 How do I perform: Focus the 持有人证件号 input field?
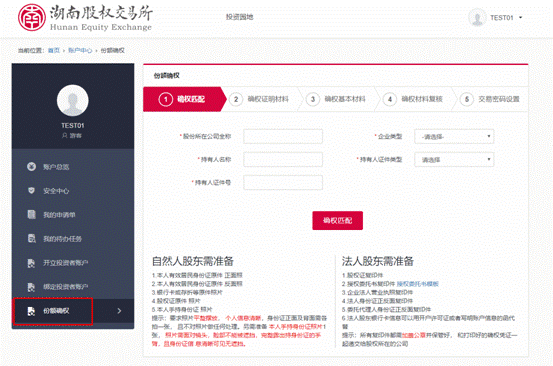pyautogui.click(x=283, y=182)
